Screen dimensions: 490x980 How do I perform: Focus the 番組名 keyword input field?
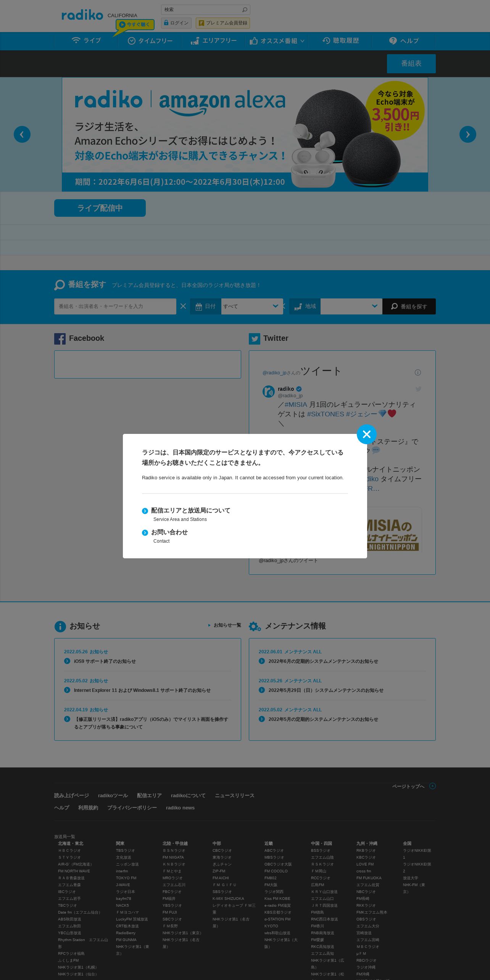pyautogui.click(x=115, y=306)
